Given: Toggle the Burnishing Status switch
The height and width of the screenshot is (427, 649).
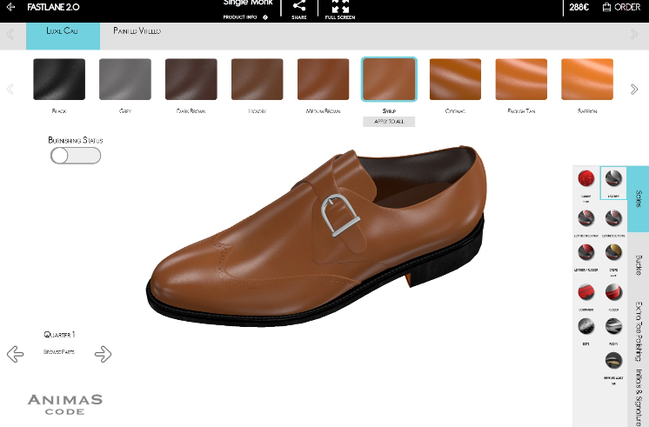Looking at the screenshot, I should [75, 155].
